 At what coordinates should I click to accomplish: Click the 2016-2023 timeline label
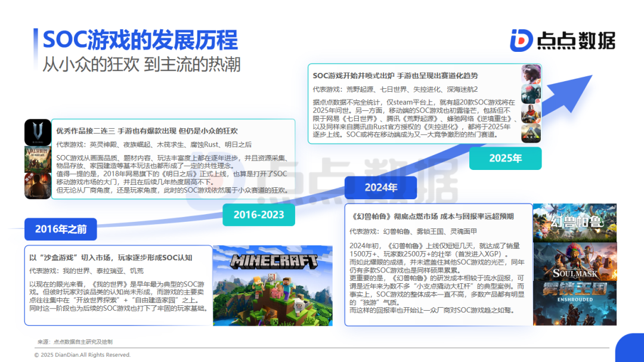point(259,215)
